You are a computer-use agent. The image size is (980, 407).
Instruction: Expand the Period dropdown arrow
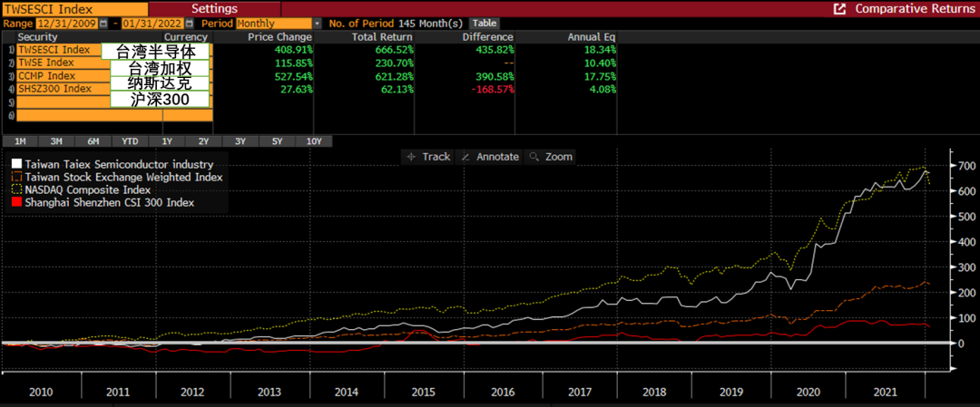click(317, 24)
